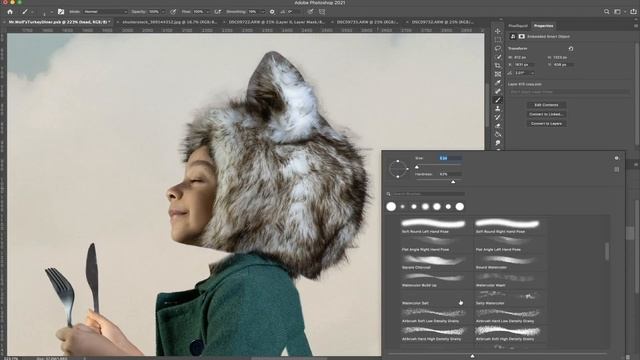The image size is (640, 360).
Task: Select the Clone Stamp tool
Action: click(498, 109)
